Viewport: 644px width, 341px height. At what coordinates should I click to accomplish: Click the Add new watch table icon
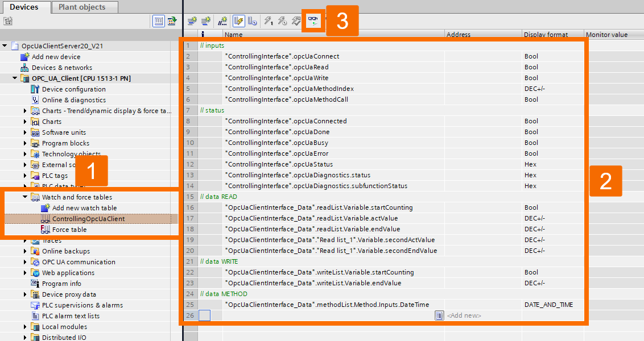point(46,207)
